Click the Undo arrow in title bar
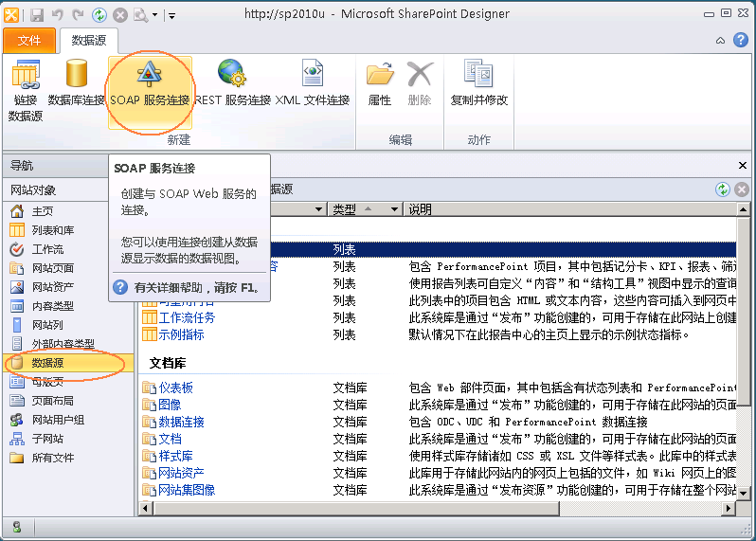Image resolution: width=756 pixels, height=541 pixels. 58,15
